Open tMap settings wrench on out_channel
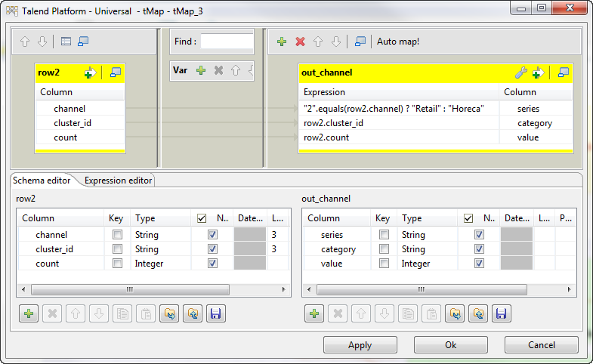This screenshot has width=593, height=364. tap(521, 72)
